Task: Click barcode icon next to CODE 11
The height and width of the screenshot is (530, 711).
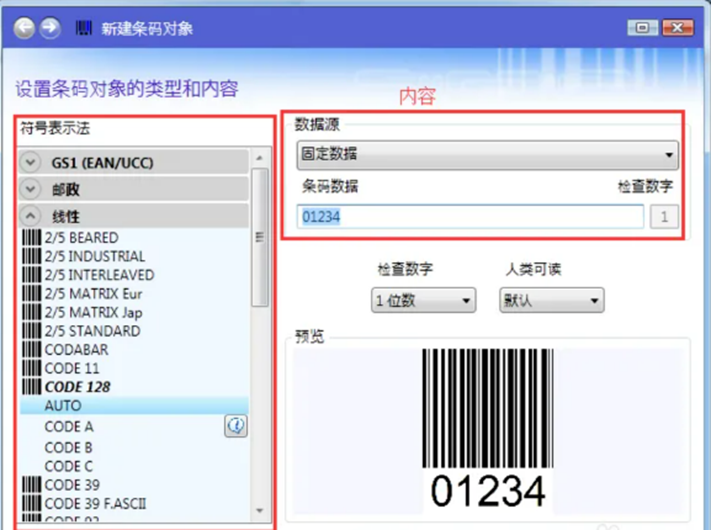Action: pos(31,368)
